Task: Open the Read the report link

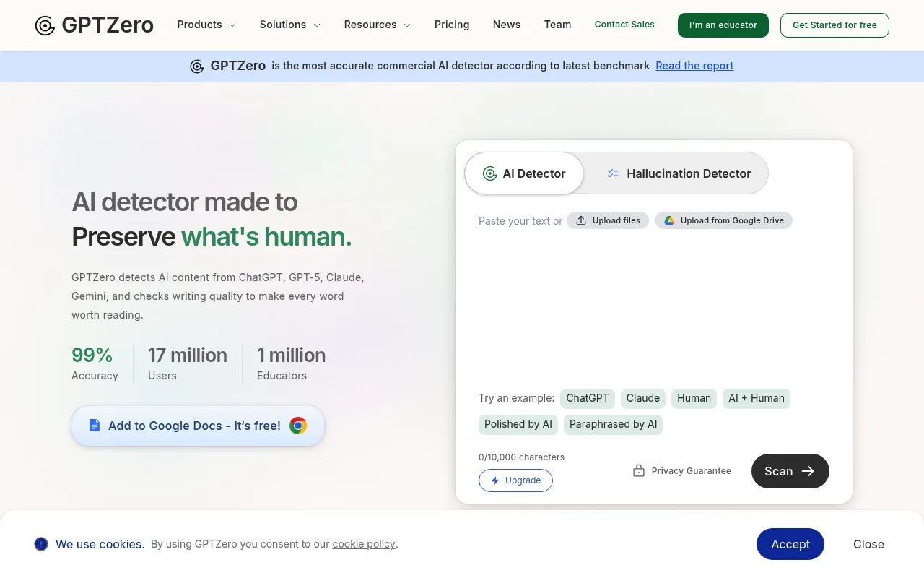Action: 694,66
